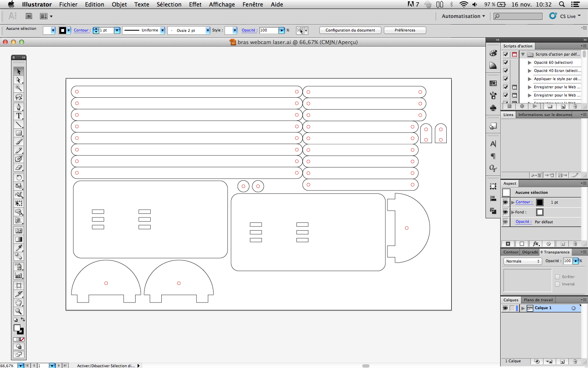Screen dimensions: 588x368
Task: Enable the Inversé checkbox
Action: click(557, 284)
